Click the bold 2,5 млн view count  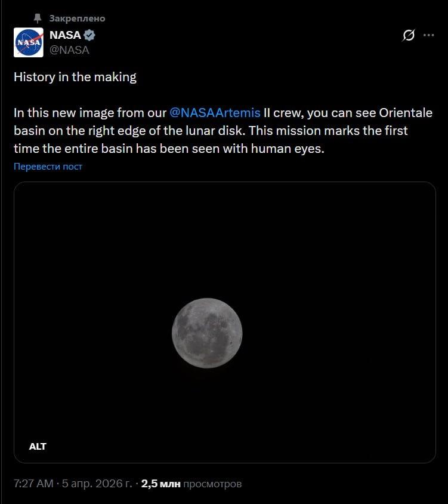click(160, 484)
